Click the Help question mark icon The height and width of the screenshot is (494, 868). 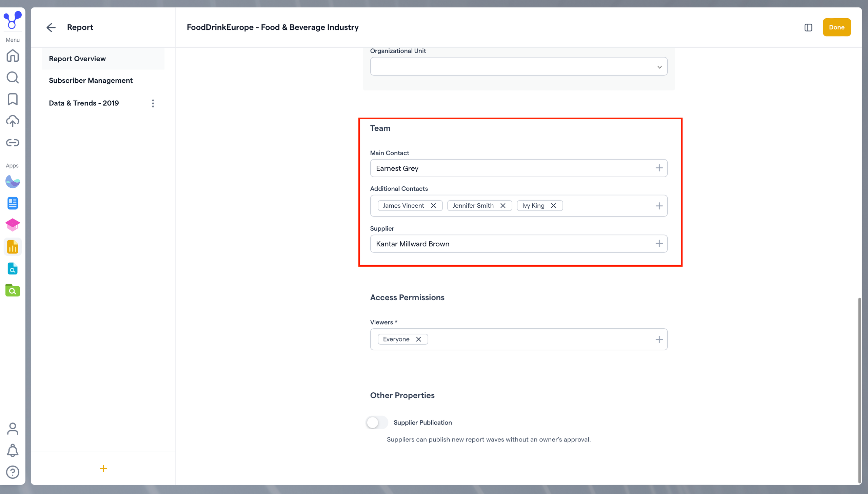[x=13, y=472]
